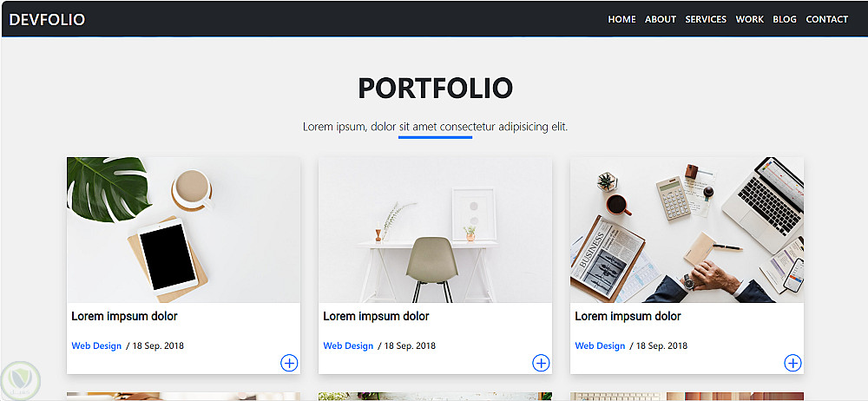Click first card's Lorem impsum dolor title
Image resolution: width=868 pixels, height=401 pixels.
tap(124, 317)
